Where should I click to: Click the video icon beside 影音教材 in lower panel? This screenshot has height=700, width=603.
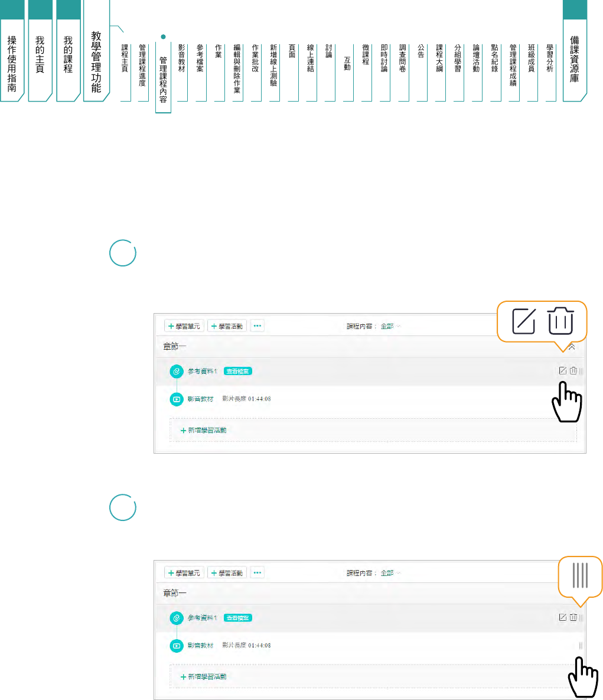tap(176, 646)
